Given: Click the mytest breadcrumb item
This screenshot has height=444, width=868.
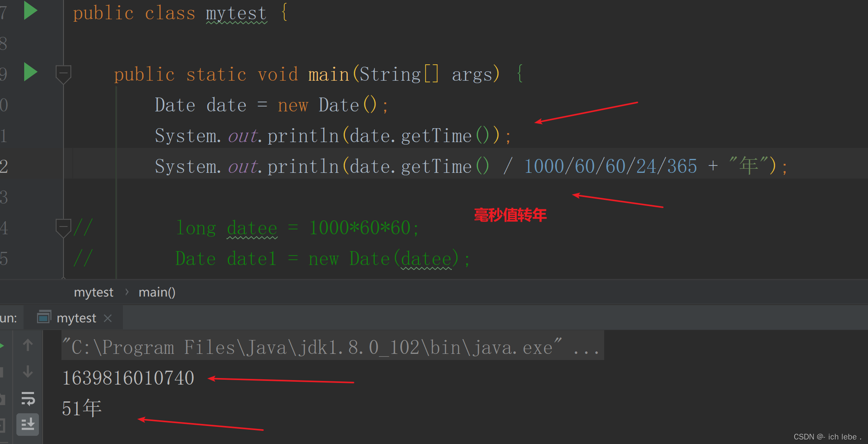Looking at the screenshot, I should (x=93, y=292).
